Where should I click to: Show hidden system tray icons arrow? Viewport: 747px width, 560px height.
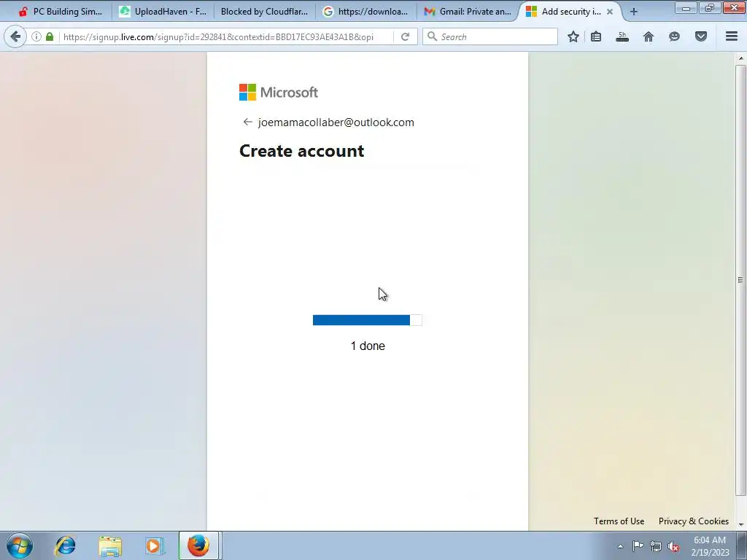click(x=620, y=546)
